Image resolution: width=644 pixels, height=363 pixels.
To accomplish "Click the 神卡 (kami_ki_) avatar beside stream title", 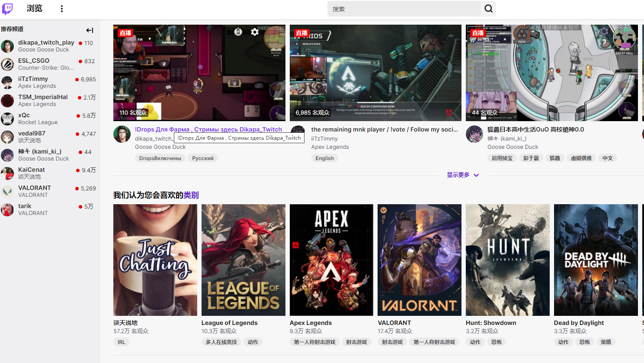I will coord(474,135).
